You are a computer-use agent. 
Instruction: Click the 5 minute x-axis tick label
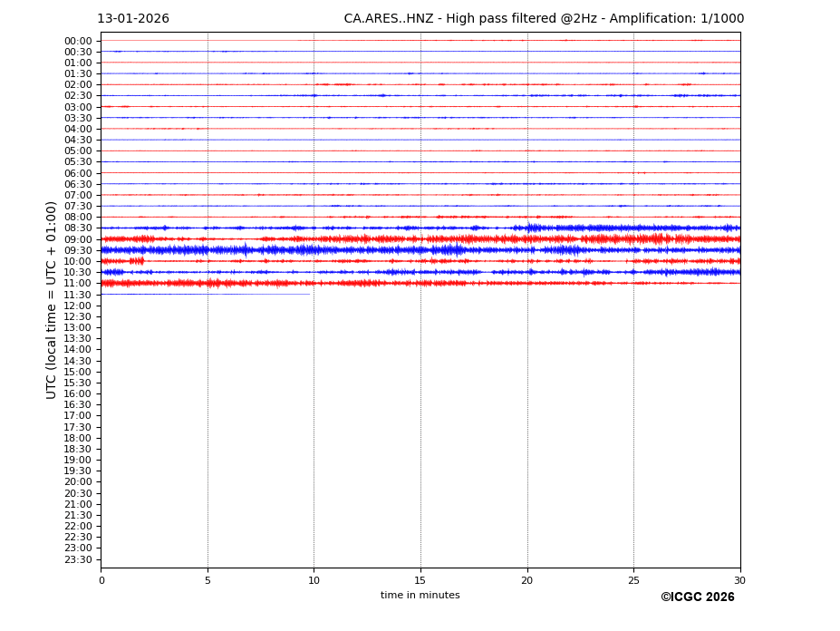208,581
